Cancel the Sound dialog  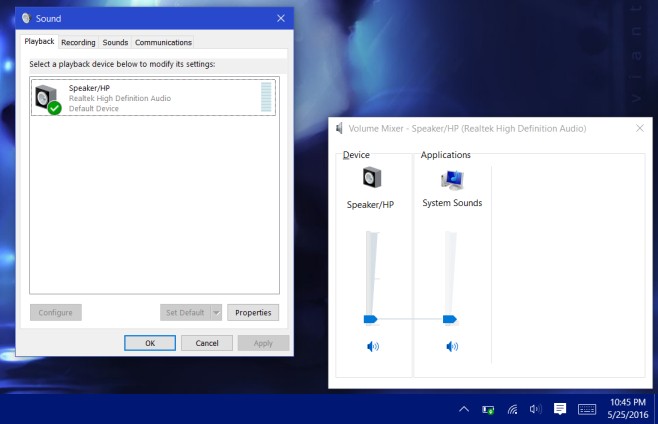[207, 343]
